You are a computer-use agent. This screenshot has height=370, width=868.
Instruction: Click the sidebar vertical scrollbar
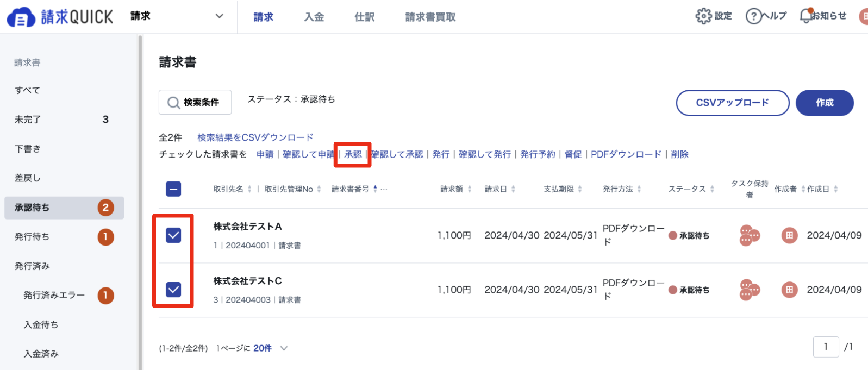140,202
